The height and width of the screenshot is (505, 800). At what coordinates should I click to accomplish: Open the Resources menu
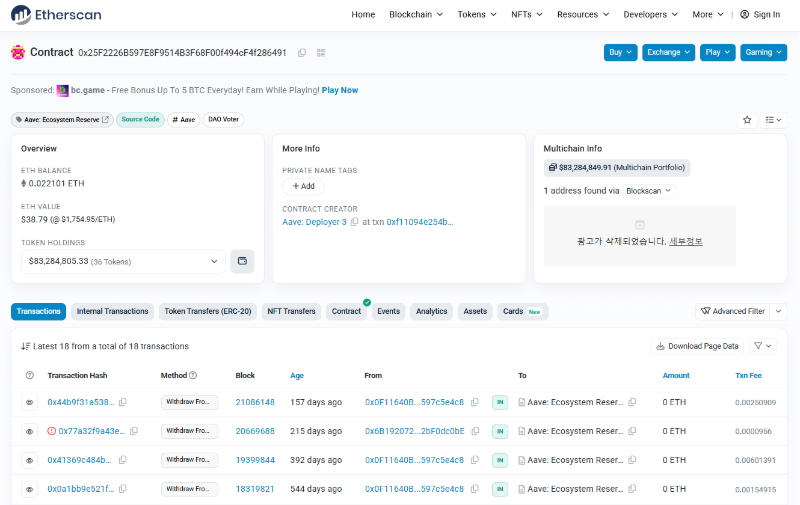click(x=583, y=14)
